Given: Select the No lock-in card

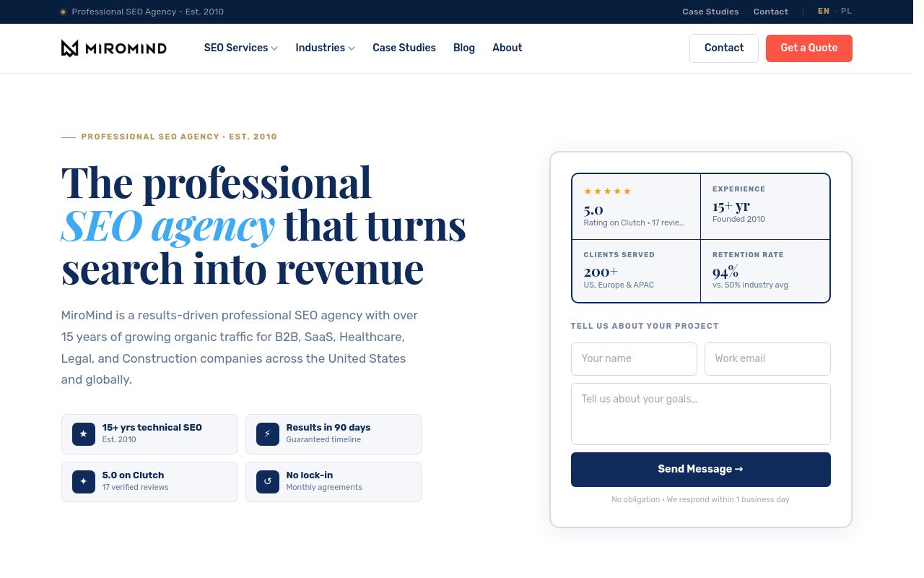Looking at the screenshot, I should [334, 482].
